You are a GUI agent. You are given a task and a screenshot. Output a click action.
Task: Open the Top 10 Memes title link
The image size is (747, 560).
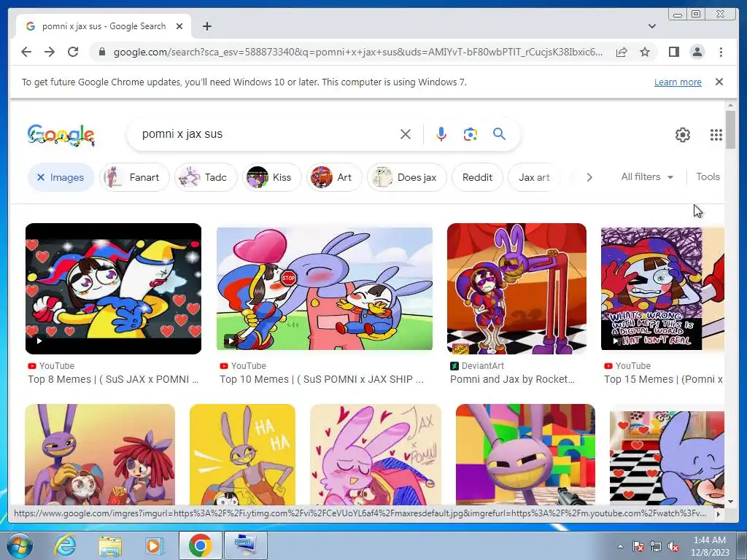point(321,379)
